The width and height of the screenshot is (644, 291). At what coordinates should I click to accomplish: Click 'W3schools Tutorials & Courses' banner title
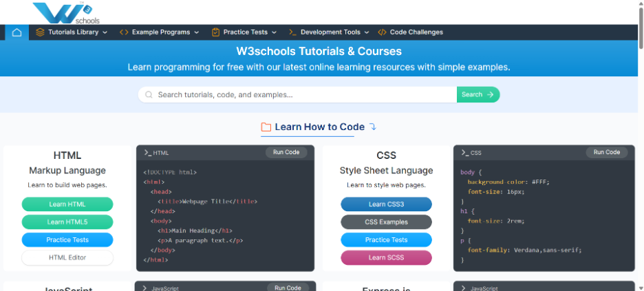click(319, 52)
